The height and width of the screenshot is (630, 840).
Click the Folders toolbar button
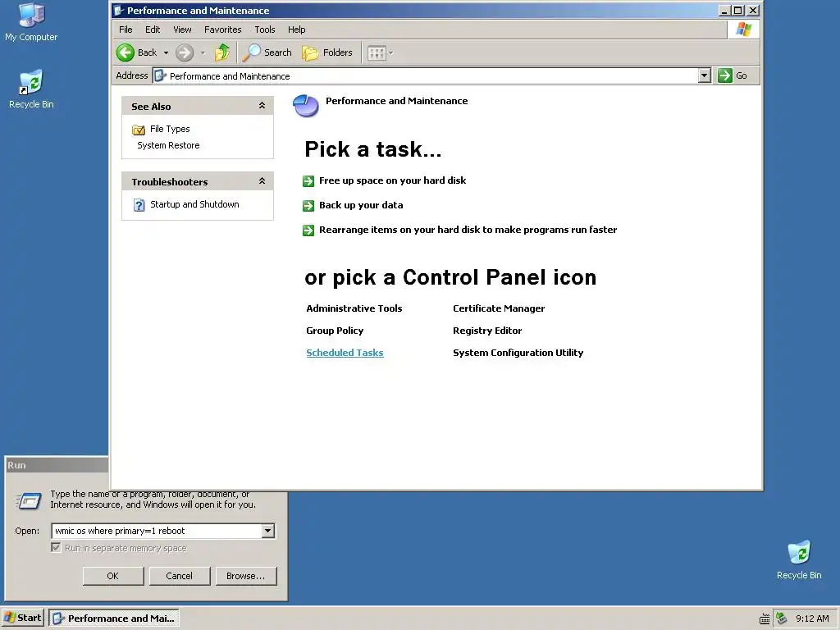327,52
